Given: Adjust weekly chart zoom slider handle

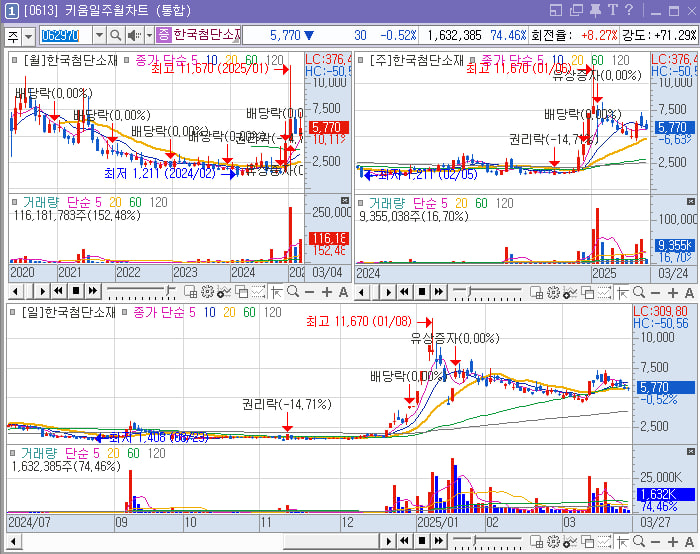Looking at the screenshot, I should 470,292.
